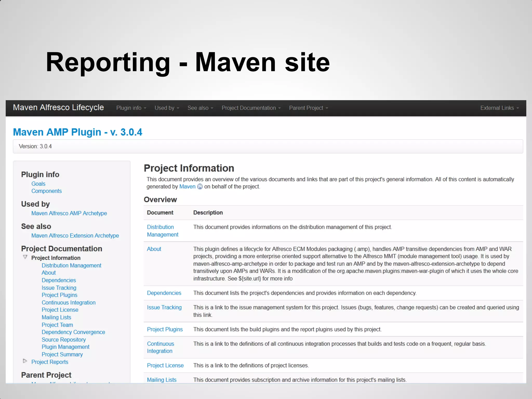Open the Plugin info navbar dropdown

tap(131, 108)
